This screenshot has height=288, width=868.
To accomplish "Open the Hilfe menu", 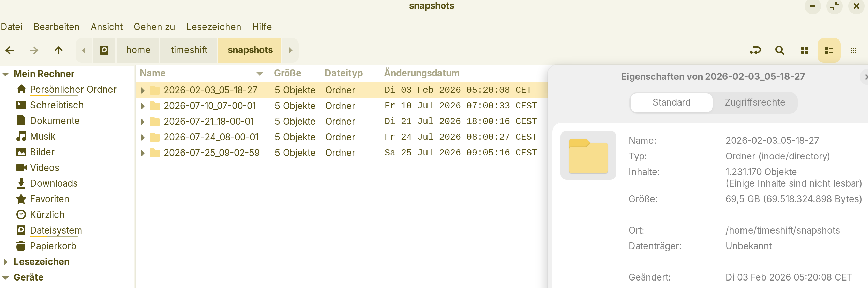I will point(262,27).
